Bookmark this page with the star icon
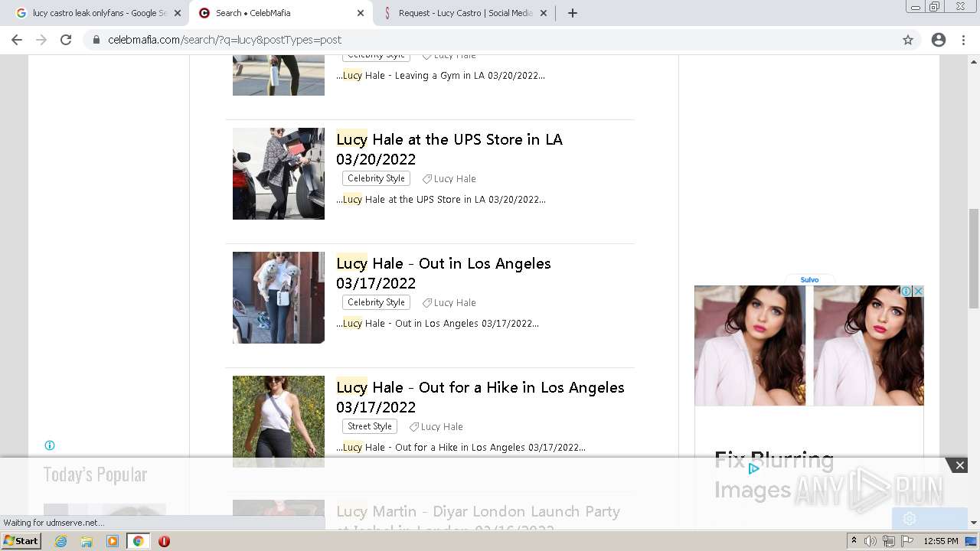The width and height of the screenshot is (980, 551). (x=908, y=40)
